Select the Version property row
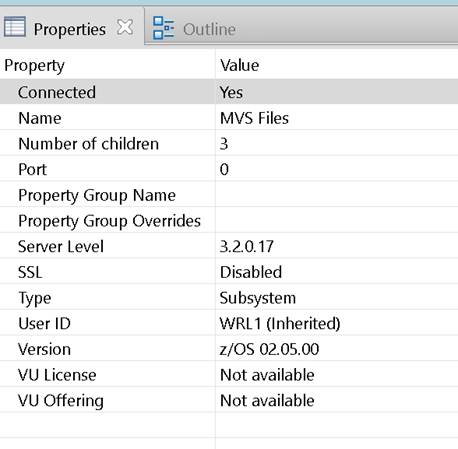This screenshot has width=458, height=449. [x=229, y=349]
